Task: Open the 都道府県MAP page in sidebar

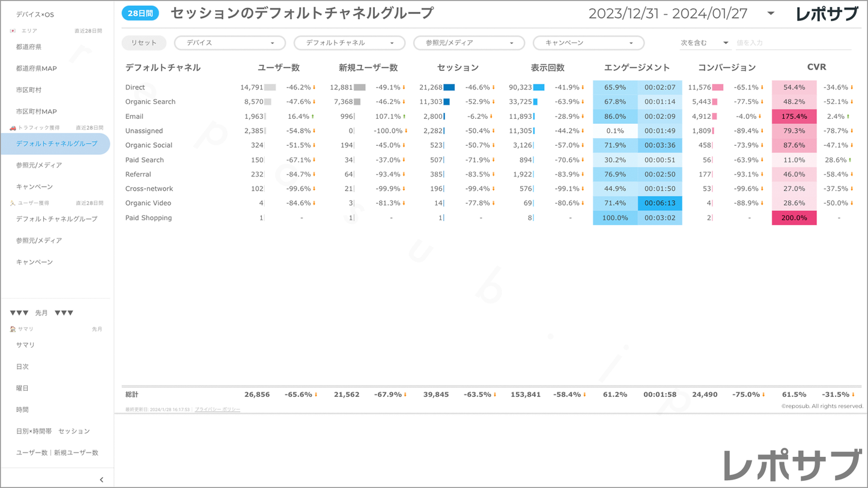Action: [37, 68]
